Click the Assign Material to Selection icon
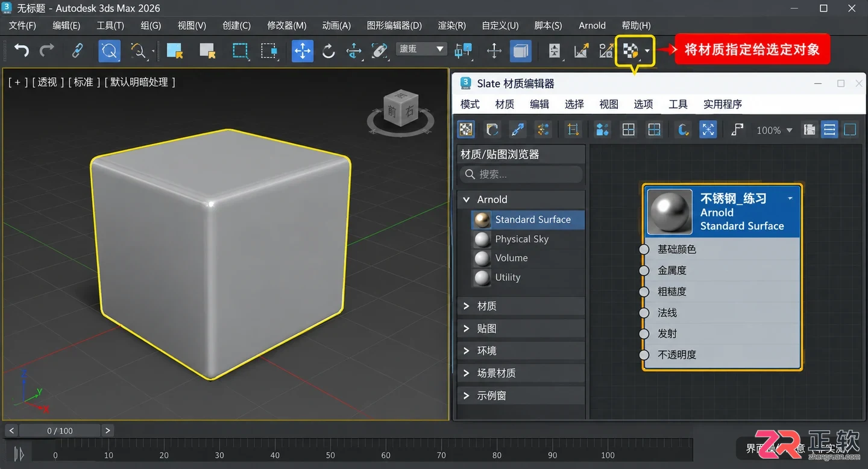The image size is (868, 469). (630, 51)
